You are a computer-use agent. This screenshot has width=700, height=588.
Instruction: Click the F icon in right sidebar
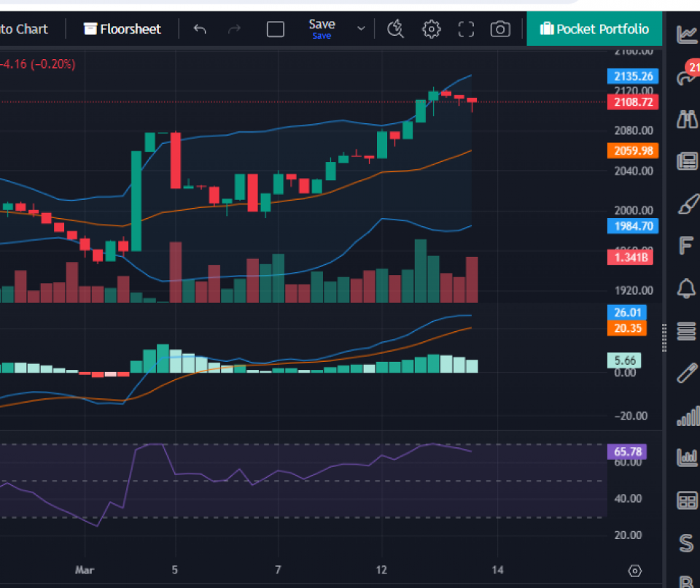click(x=686, y=246)
